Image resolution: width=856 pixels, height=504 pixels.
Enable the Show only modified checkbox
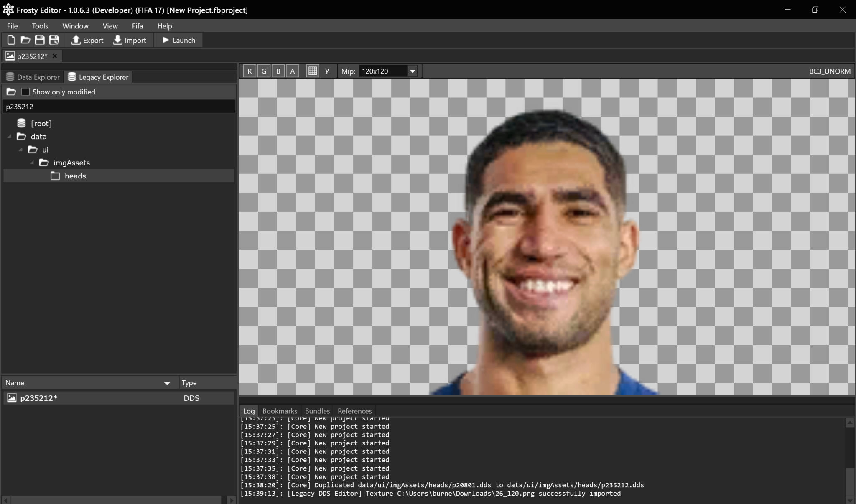(25, 92)
